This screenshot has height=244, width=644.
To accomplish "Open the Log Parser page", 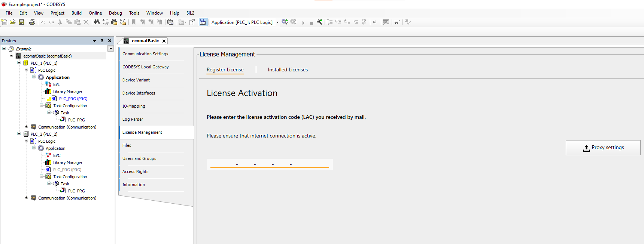I will pyautogui.click(x=133, y=119).
